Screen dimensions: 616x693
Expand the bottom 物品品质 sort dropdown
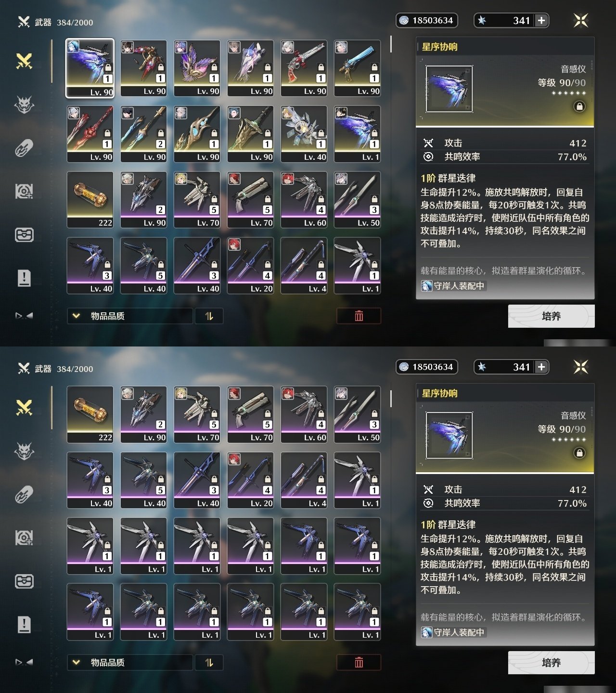(x=130, y=663)
